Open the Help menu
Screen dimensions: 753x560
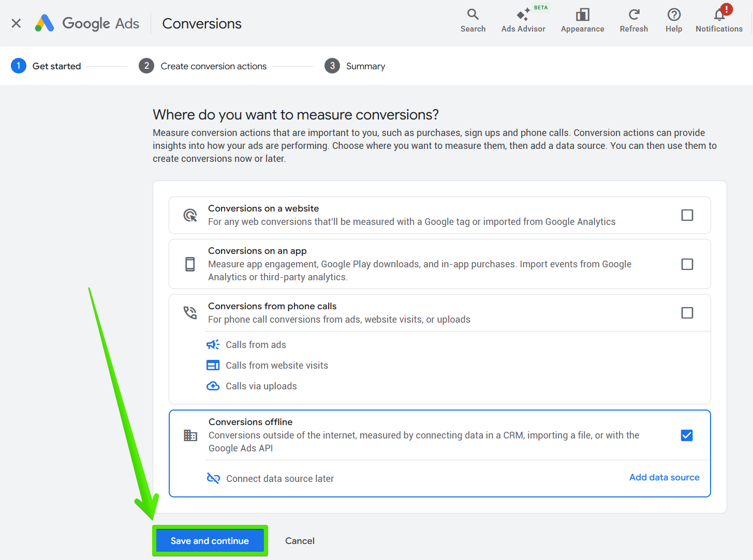click(673, 21)
